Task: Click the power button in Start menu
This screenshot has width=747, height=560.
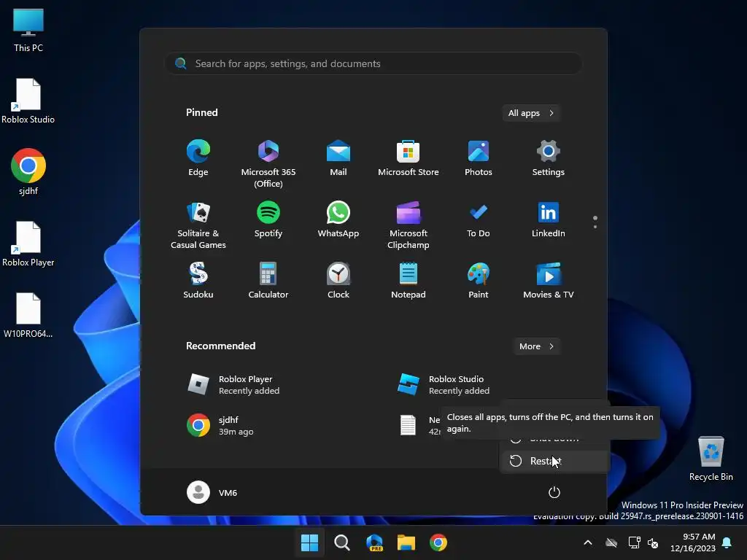Action: point(554,492)
